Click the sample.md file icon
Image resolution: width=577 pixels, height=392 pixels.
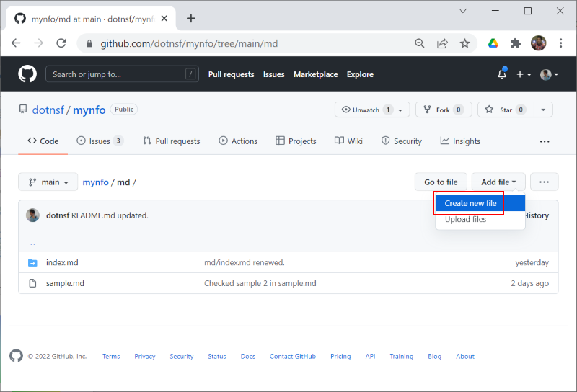(x=32, y=283)
